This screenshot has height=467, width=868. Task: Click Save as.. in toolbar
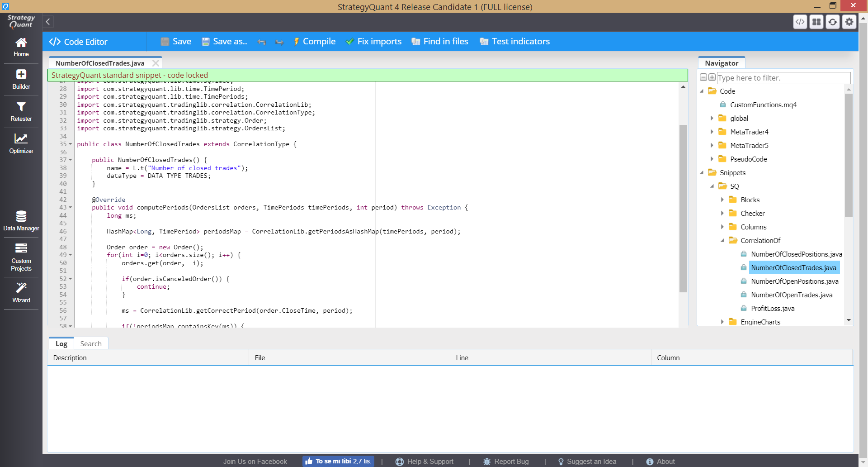coord(224,42)
